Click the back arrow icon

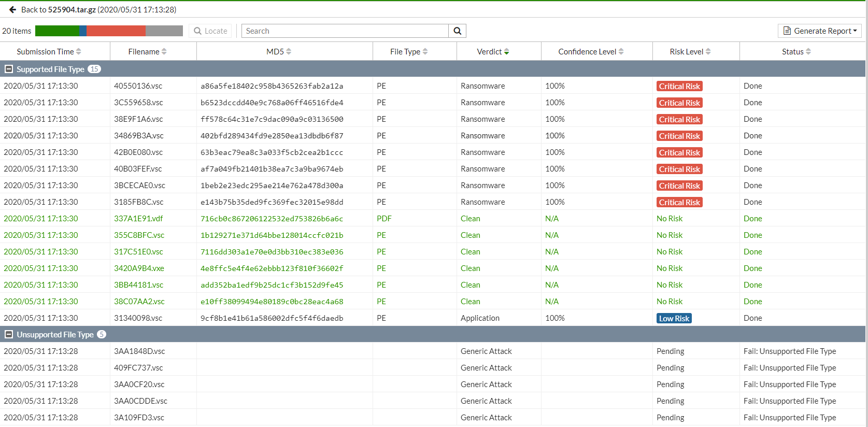(x=12, y=10)
